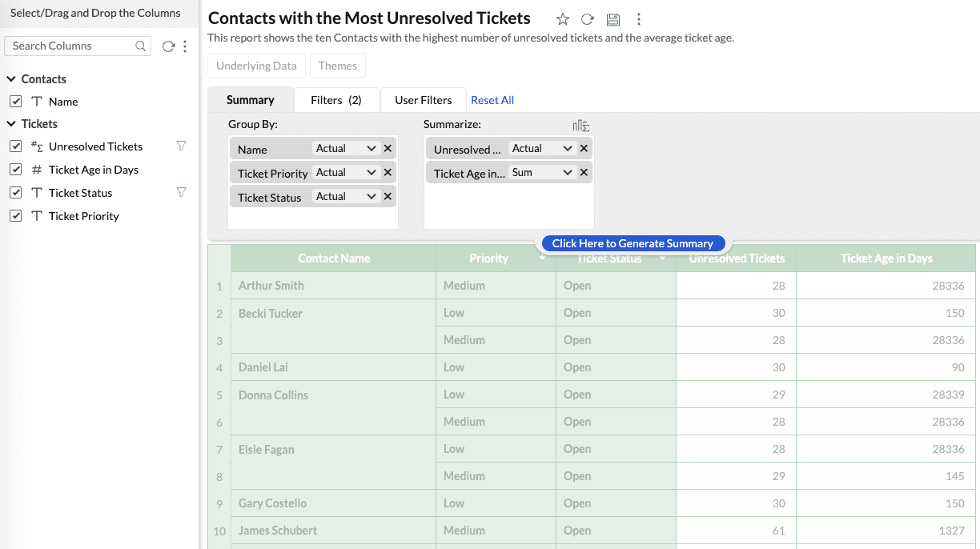Open the Ticket Status Actual dropdown

click(x=346, y=197)
